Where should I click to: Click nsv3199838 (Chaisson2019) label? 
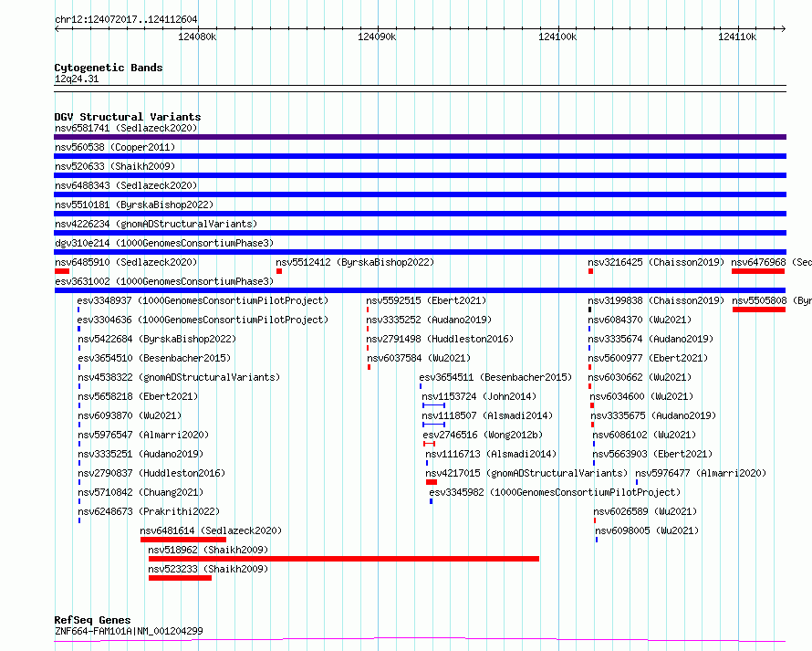click(x=656, y=300)
